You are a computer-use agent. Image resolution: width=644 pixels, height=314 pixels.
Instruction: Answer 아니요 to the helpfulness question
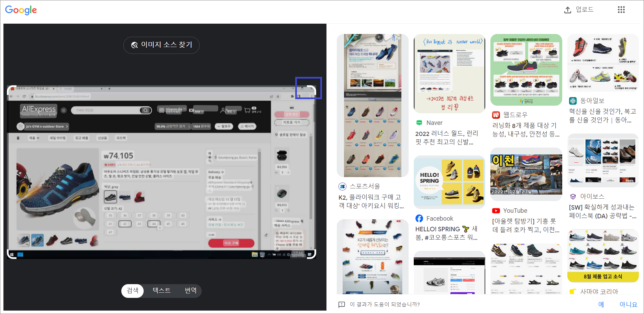628,304
